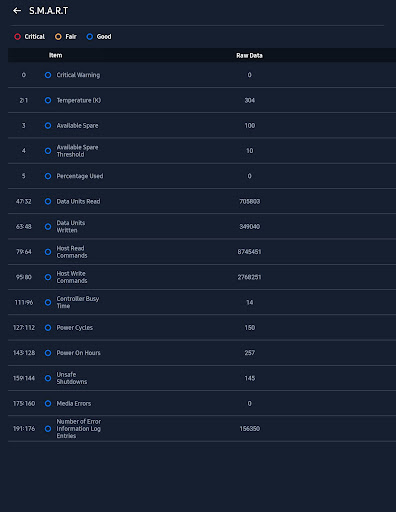Click status circle for Available Spare
Image resolution: width=396 pixels, height=512 pixels.
(x=48, y=126)
